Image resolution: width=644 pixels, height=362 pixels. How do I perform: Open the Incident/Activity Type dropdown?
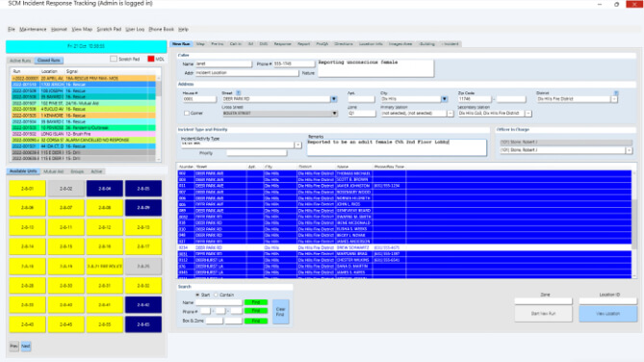pos(297,145)
